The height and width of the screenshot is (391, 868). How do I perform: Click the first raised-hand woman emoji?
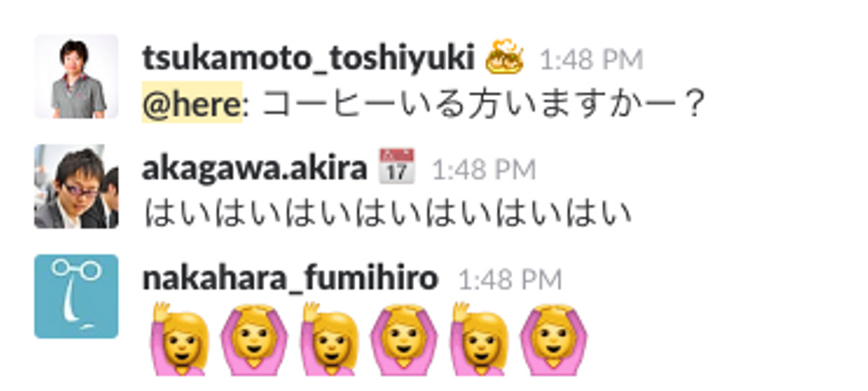pos(179,339)
